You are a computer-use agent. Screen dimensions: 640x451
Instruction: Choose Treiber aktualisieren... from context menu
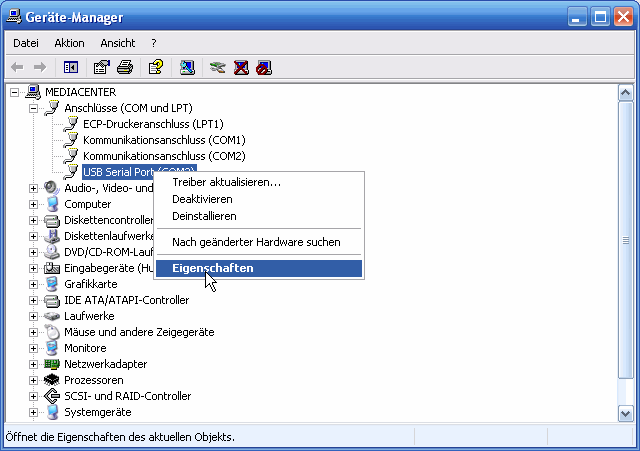pos(226,182)
